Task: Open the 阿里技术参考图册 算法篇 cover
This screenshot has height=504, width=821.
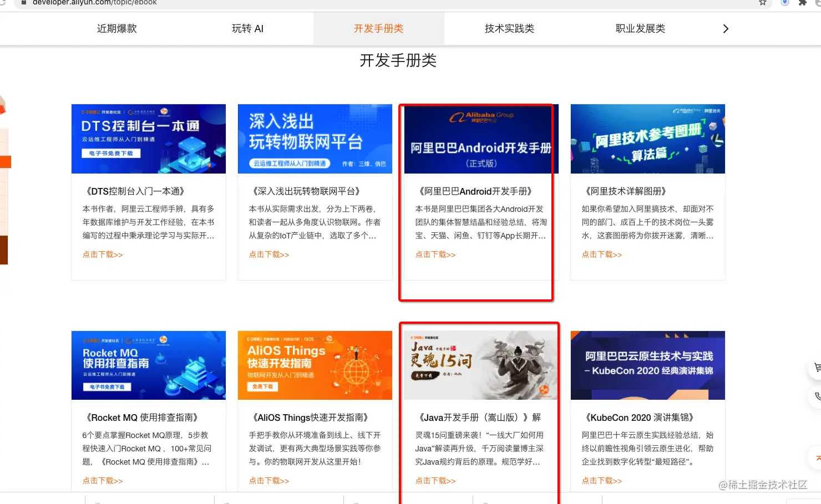Action: click(648, 139)
